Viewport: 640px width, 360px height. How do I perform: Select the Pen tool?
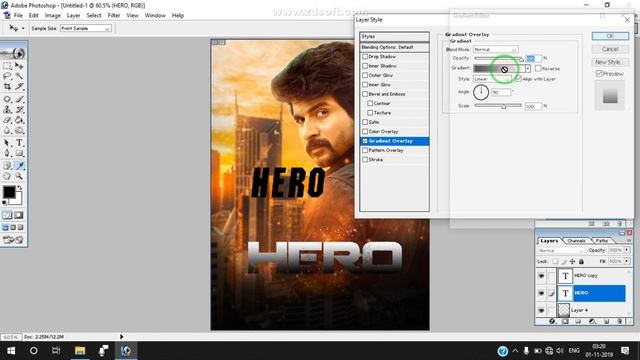click(x=7, y=153)
